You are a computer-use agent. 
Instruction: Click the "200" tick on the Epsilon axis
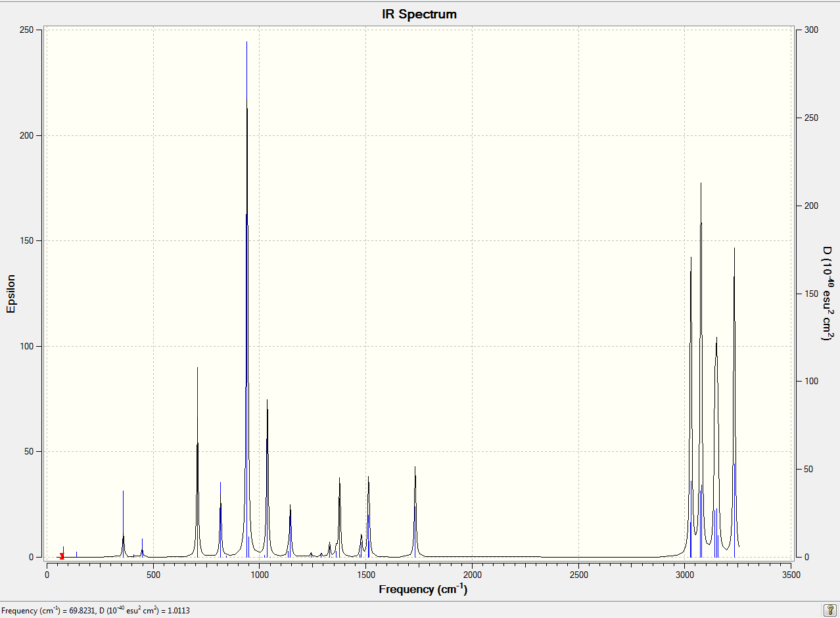coord(27,135)
